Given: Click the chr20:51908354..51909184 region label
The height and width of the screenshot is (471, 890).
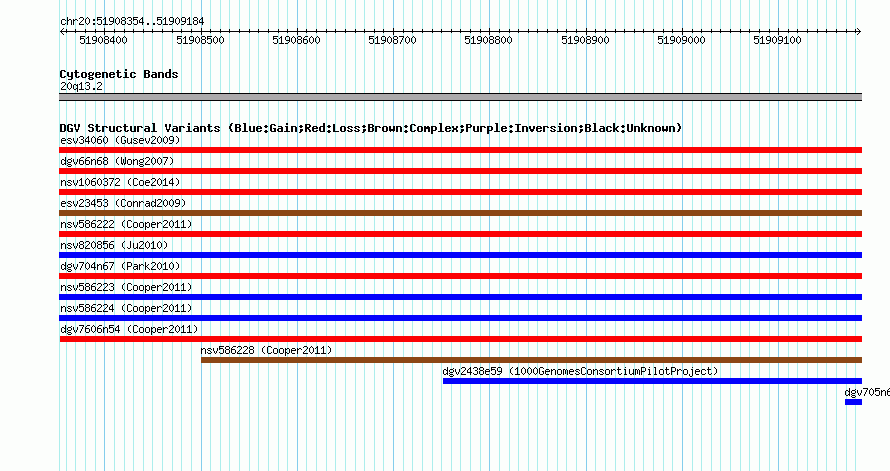Looking at the screenshot, I should point(132,21).
